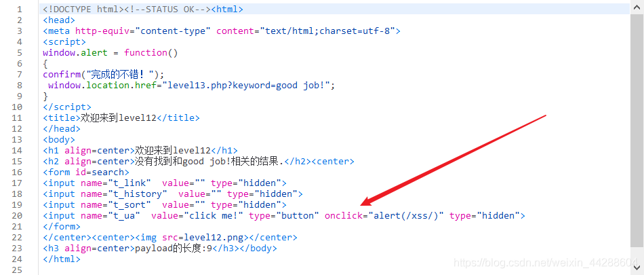Click line number 1 in the gutter

tap(19, 10)
